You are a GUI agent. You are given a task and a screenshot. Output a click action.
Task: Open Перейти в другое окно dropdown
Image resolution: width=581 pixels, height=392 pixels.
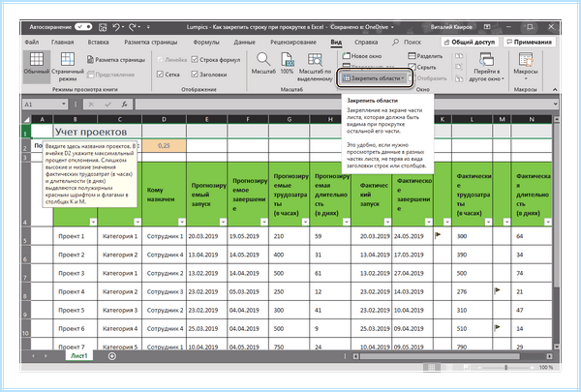(x=486, y=67)
